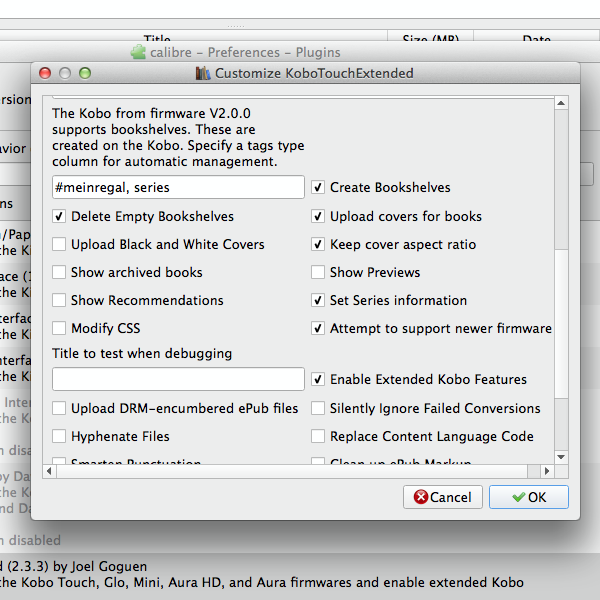The height and width of the screenshot is (600, 600).
Task: Click the red cross icon on Cancel
Action: pyautogui.click(x=421, y=497)
